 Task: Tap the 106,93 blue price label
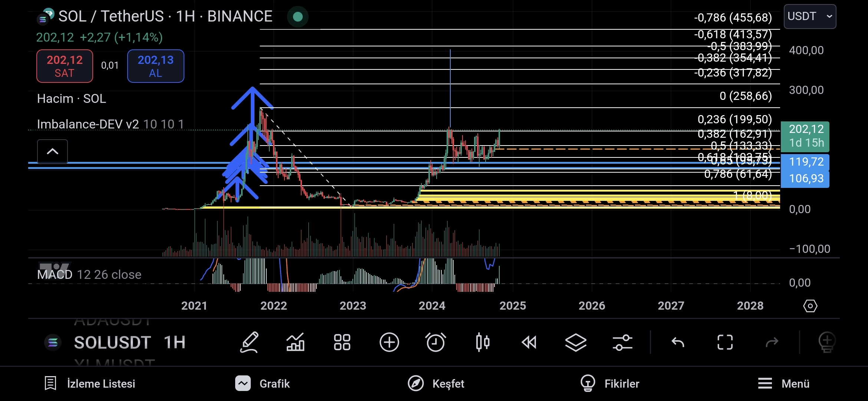(805, 179)
